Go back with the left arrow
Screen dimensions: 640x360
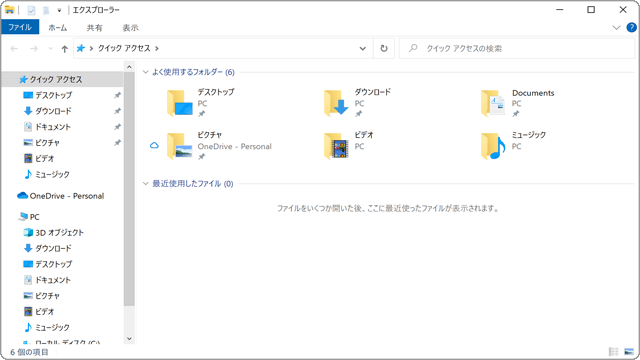14,49
